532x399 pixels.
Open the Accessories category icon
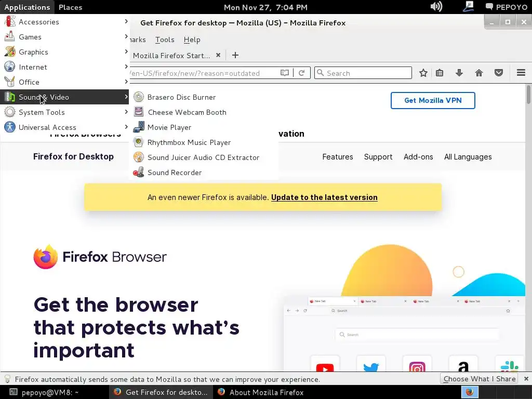(x=10, y=22)
